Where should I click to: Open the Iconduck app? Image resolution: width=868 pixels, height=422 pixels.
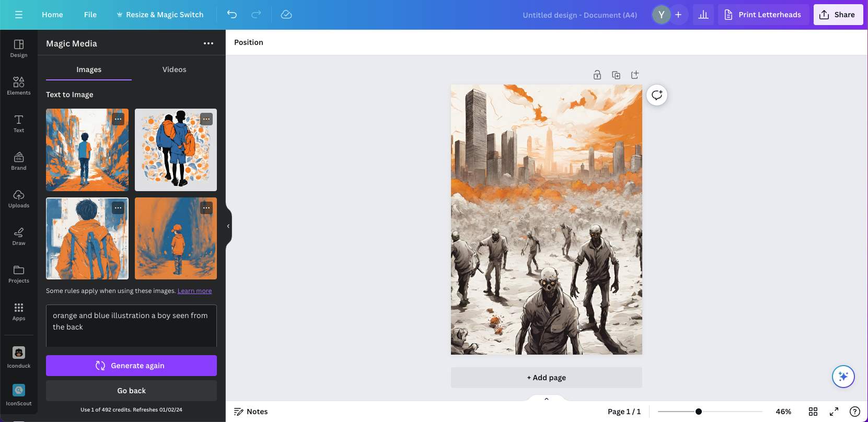[x=19, y=357]
